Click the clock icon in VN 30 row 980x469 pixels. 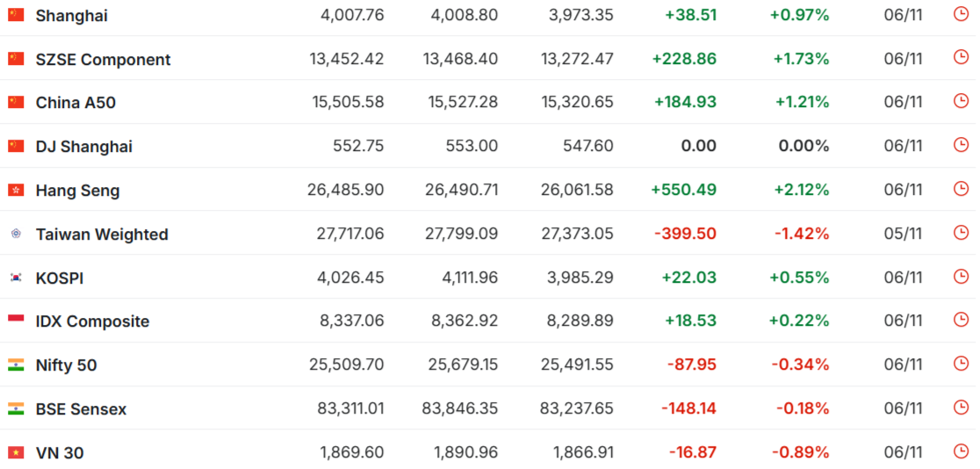961,451
